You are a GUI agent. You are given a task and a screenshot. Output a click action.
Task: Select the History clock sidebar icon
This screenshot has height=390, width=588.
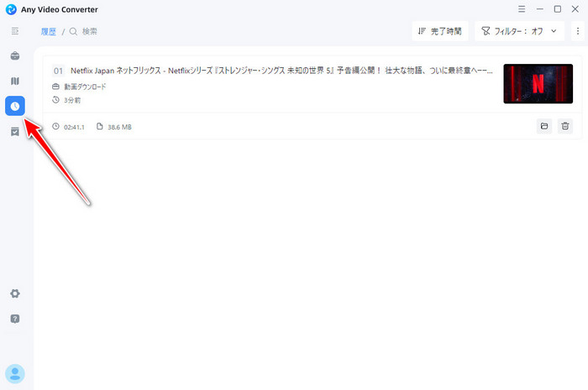click(x=15, y=106)
